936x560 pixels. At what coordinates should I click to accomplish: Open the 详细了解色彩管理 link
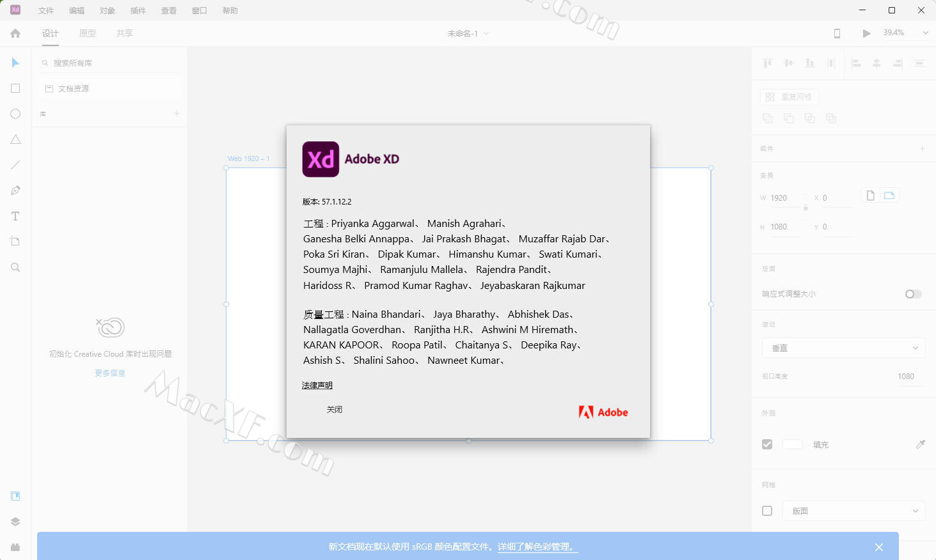pos(538,547)
